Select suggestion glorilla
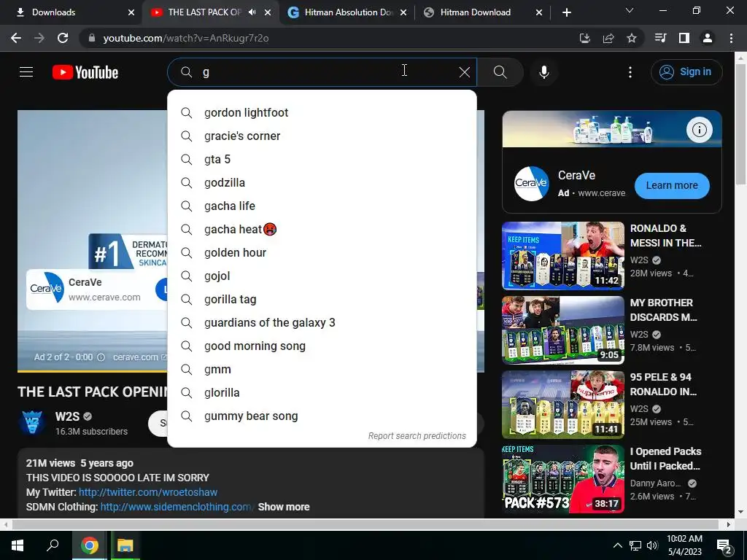Screen dimensions: 747x560 (322, 392)
